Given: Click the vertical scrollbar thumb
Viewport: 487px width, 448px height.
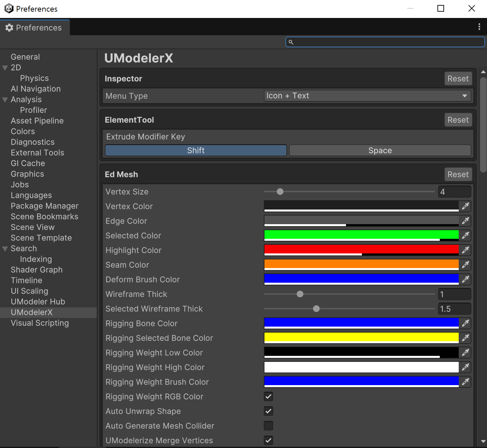Looking at the screenshot, I should click(x=483, y=125).
